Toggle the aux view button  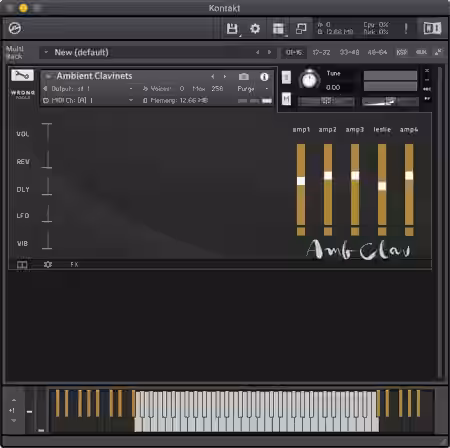pyautogui.click(x=421, y=52)
